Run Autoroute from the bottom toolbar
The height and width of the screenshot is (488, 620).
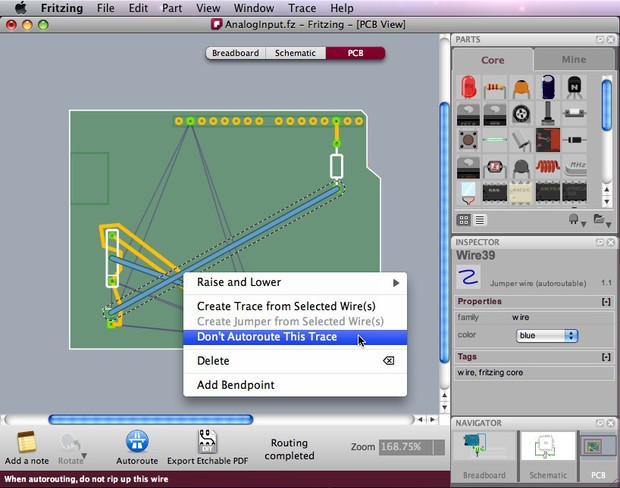[137, 448]
